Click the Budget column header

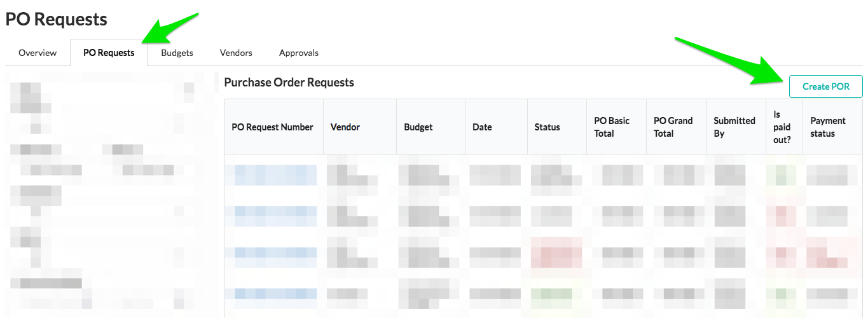click(x=418, y=127)
